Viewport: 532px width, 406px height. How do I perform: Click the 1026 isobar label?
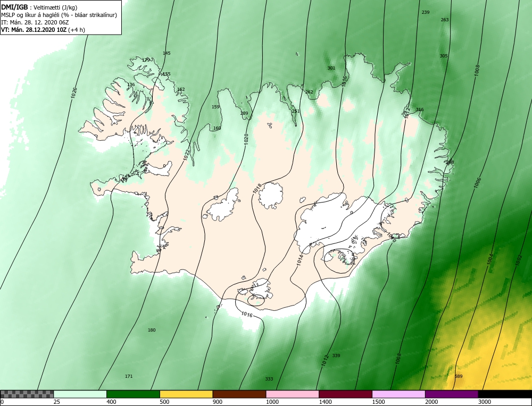[74, 93]
